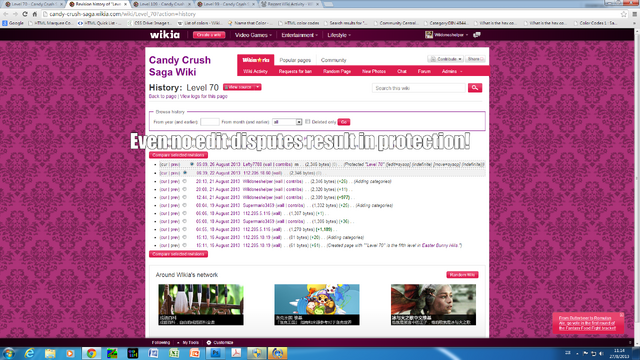Viewport: 640px width, 360px height.
Task: Open the Wildoneshelper user menu
Action: [451, 35]
